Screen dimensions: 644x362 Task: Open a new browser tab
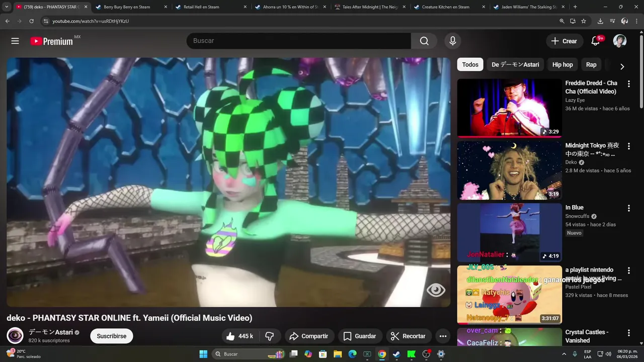(x=575, y=7)
